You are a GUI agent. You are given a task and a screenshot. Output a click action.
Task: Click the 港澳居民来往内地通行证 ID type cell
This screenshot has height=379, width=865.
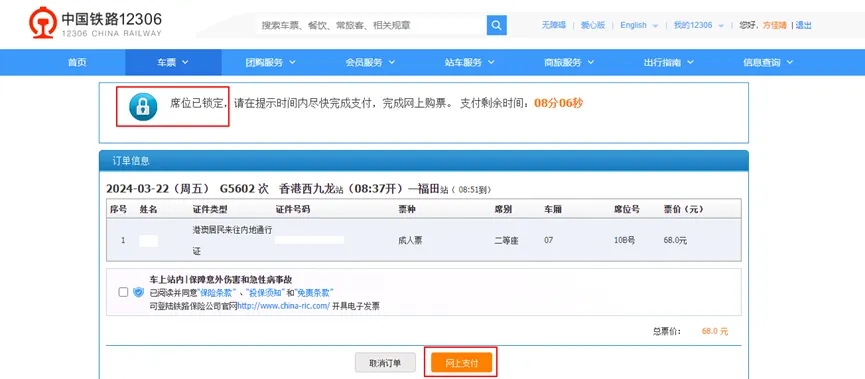[232, 241]
